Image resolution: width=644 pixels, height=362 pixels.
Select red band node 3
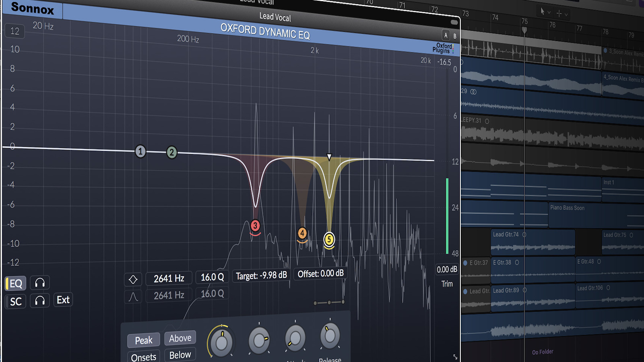coord(255,226)
